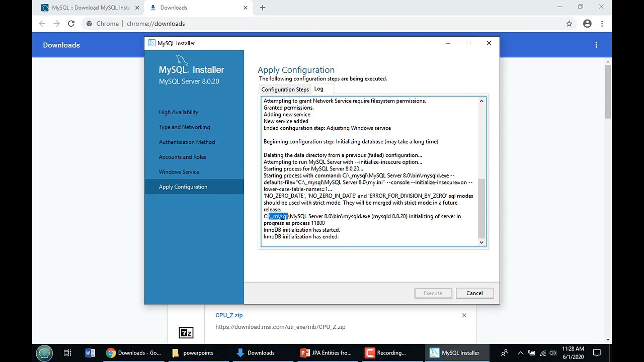
Task: Bookmark this page with the star icon
Action: tap(569, 24)
